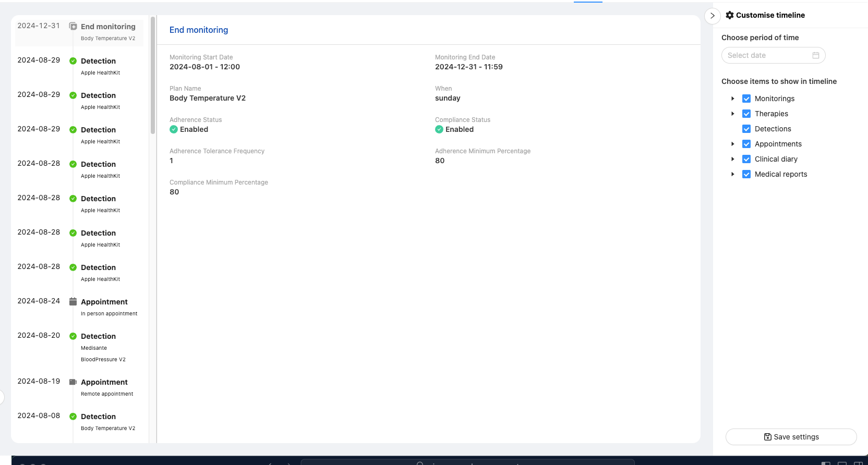
Task: Click the in-person appointment calendar icon
Action: [73, 302]
